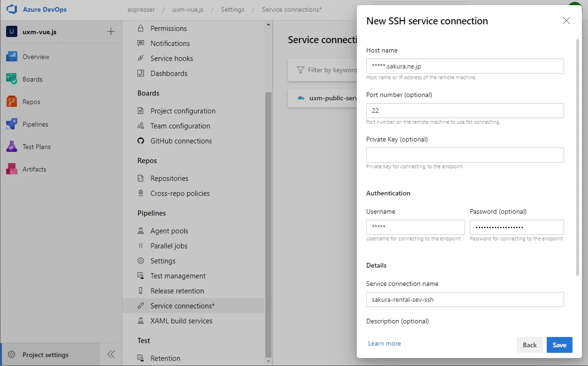Open the Test Plans flask icon
Screen dimensions: 588x366
(x=12, y=147)
